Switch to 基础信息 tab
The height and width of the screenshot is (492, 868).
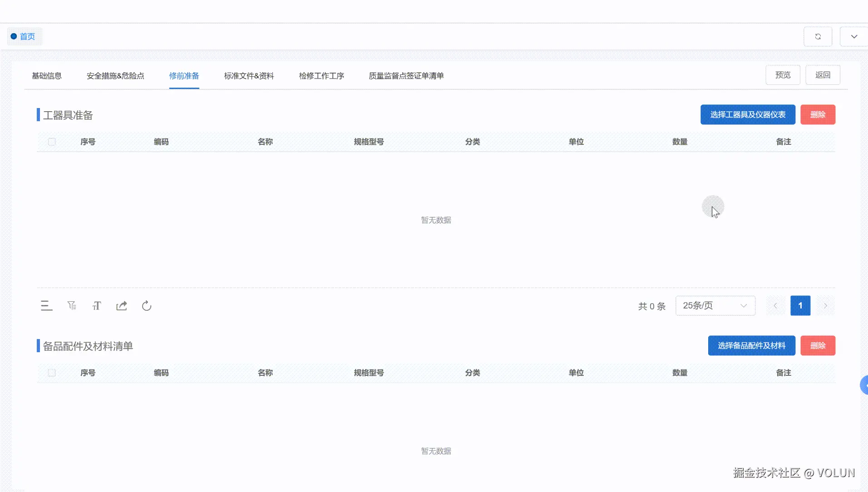[47, 76]
